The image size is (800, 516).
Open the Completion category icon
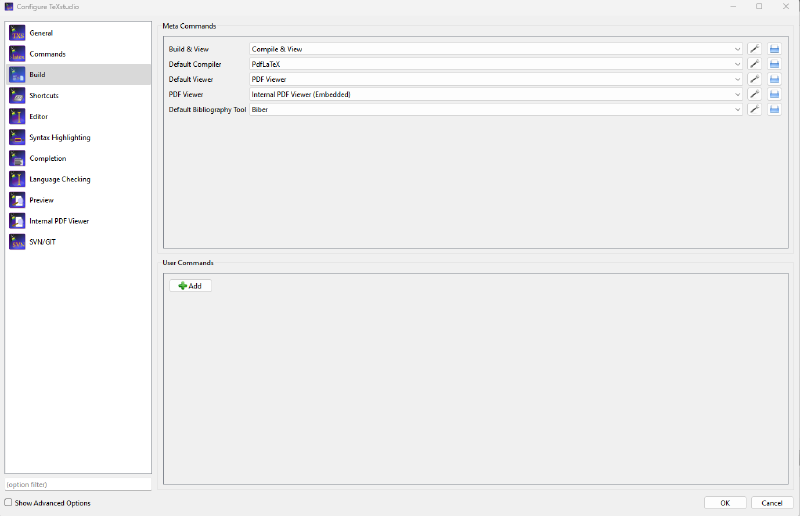pos(17,159)
